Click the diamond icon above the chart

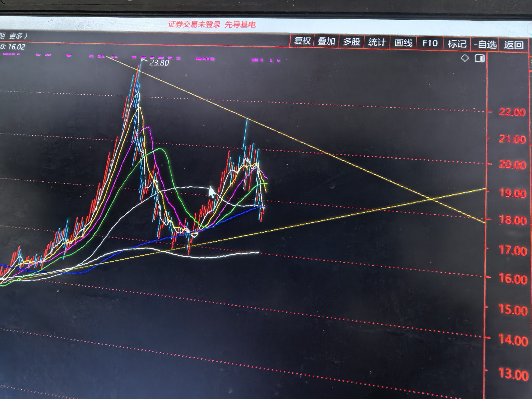click(x=465, y=58)
